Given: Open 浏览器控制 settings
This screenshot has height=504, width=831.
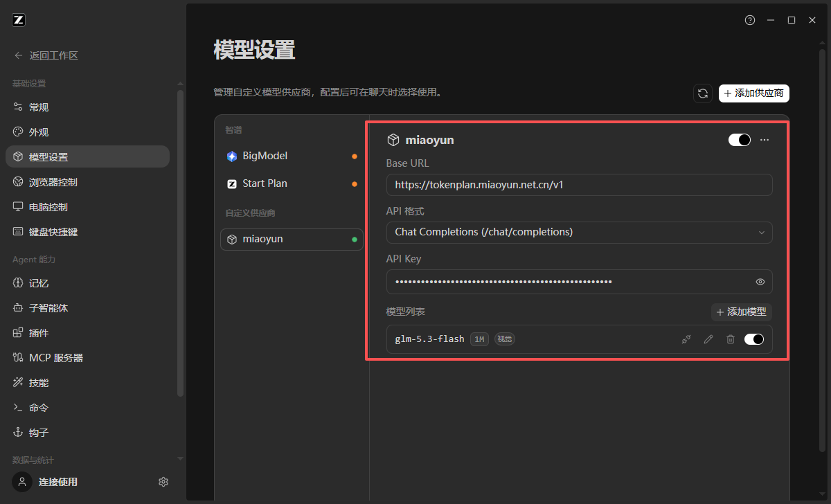Looking at the screenshot, I should 87,182.
